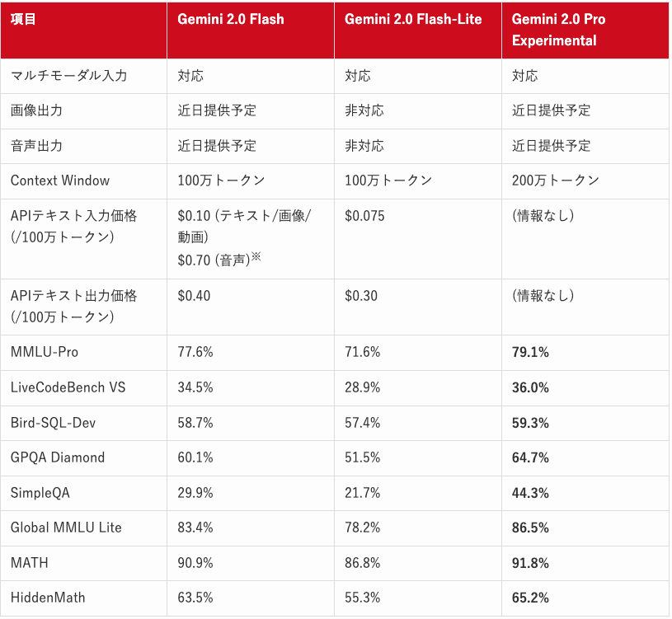This screenshot has height=619, width=672.
Task: Select the 画像出力 row label
Action: (x=36, y=110)
